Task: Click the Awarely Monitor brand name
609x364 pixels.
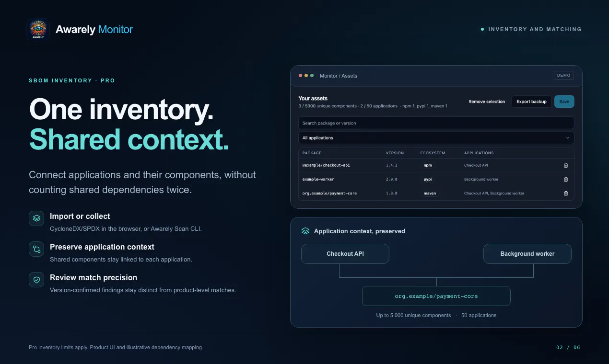Action: click(x=94, y=29)
